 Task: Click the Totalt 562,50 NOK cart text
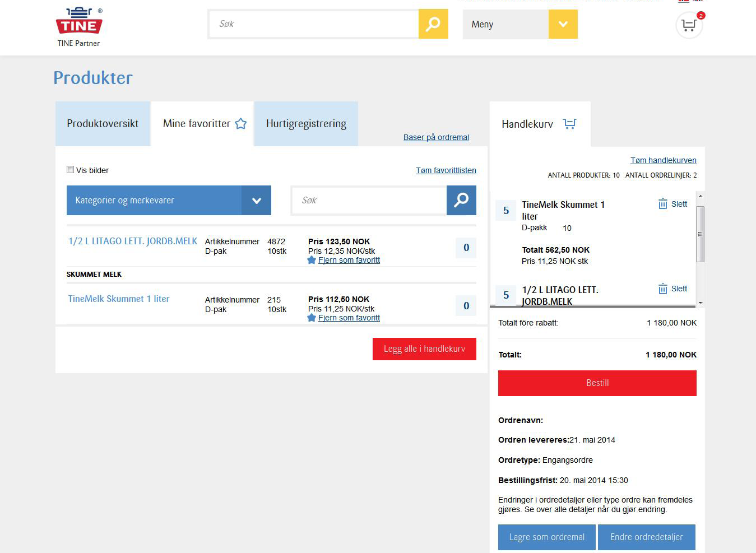click(x=556, y=250)
